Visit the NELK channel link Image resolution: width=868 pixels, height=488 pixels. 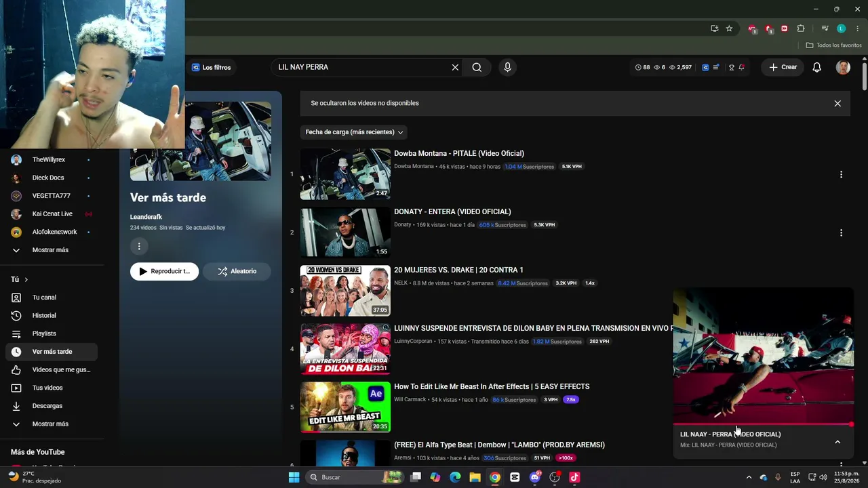[x=401, y=283]
